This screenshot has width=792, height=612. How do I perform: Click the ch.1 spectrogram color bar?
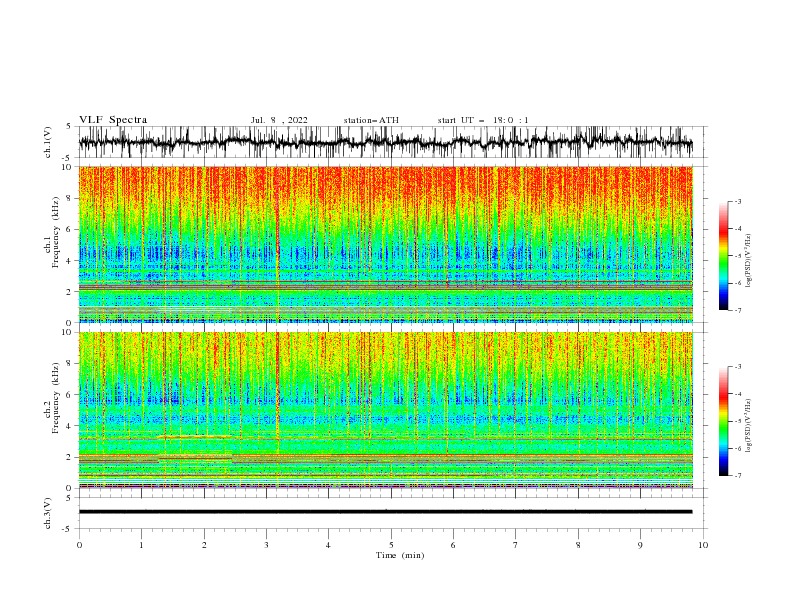point(724,256)
